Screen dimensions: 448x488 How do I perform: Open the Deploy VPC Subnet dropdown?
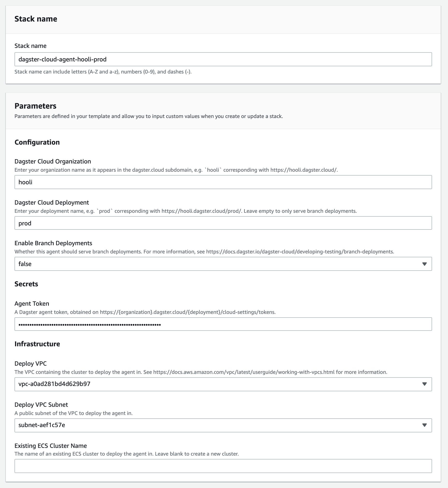point(223,425)
